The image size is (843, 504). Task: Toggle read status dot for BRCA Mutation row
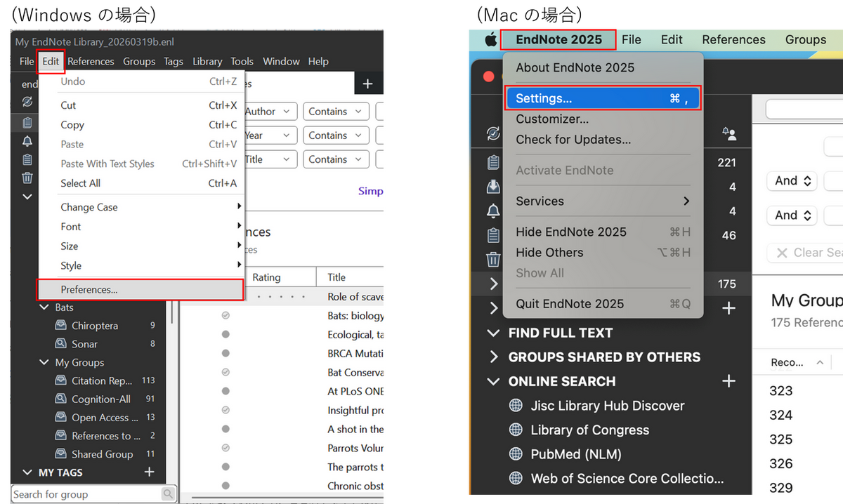pos(226,354)
